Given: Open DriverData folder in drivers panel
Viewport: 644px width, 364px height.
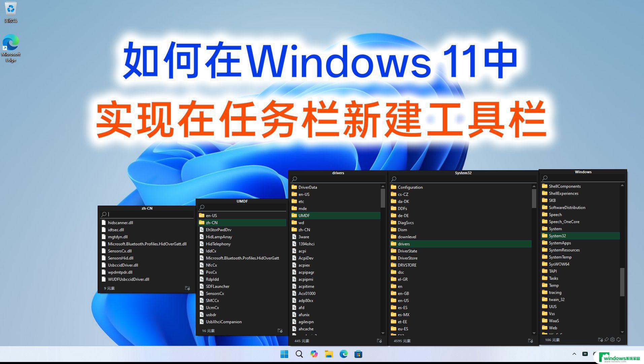Looking at the screenshot, I should (x=335, y=187).
